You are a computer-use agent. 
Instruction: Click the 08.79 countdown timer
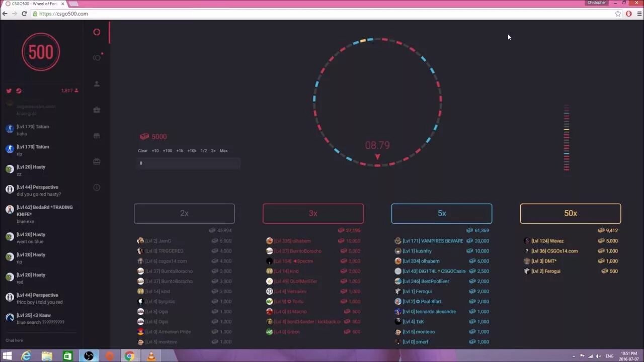pyautogui.click(x=377, y=145)
